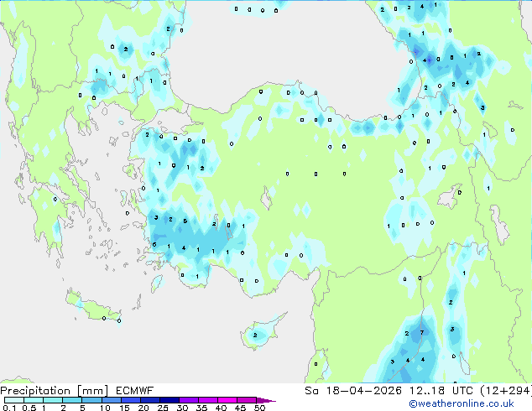Click the '50' legend label
This screenshot has height=411, width=532.
click(259, 408)
